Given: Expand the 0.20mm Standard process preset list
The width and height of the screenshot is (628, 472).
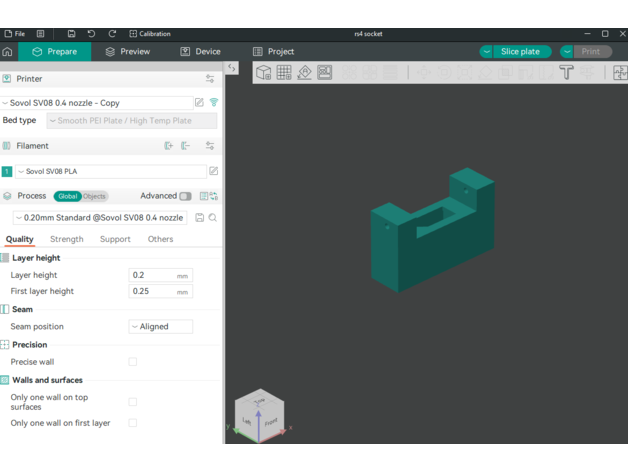Looking at the screenshot, I should point(100,218).
